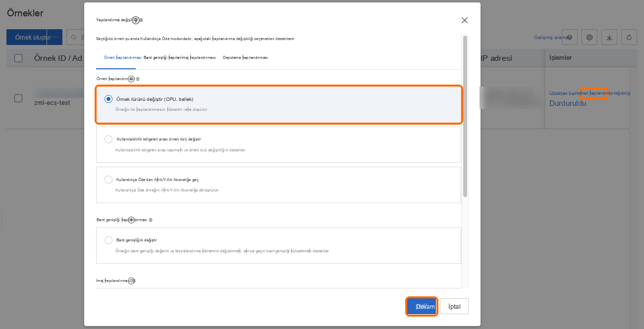Refresh the instance list with the reload icon
The width and height of the screenshot is (644, 329).
pos(629,37)
